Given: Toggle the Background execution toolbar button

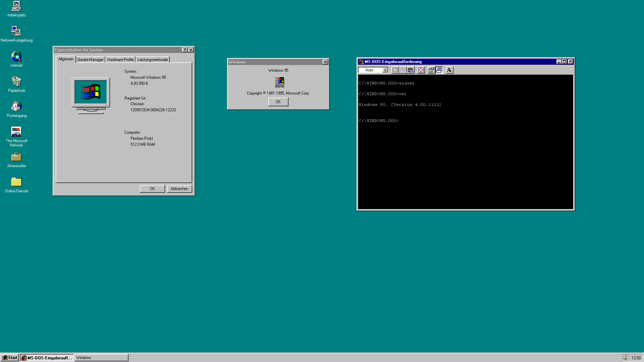Looking at the screenshot, I should [x=439, y=70].
